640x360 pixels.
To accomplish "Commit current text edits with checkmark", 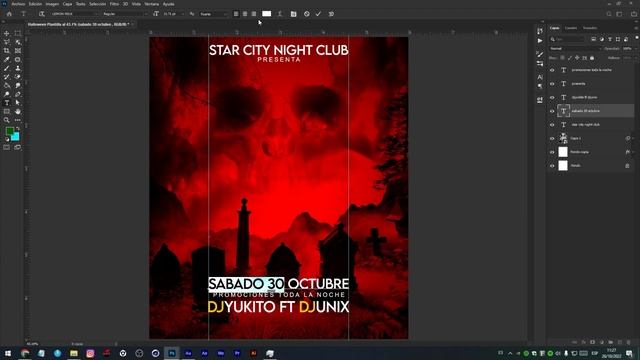I will pyautogui.click(x=318, y=14).
